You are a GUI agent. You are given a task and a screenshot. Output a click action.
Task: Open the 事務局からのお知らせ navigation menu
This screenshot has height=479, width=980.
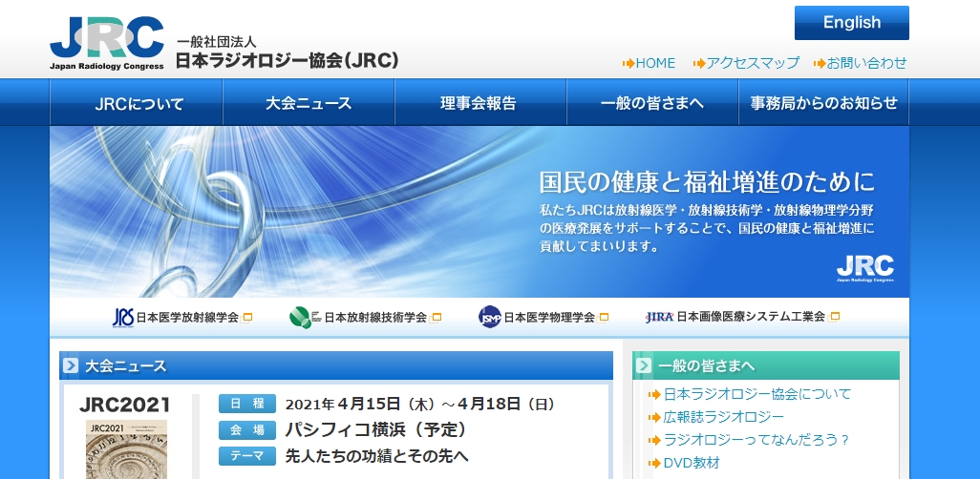(823, 102)
